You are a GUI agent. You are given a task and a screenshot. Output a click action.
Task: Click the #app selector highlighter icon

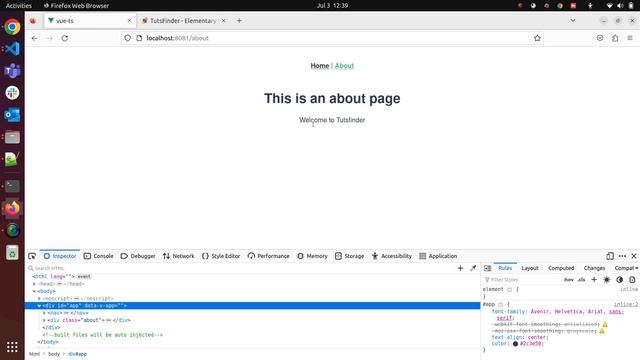(500, 304)
